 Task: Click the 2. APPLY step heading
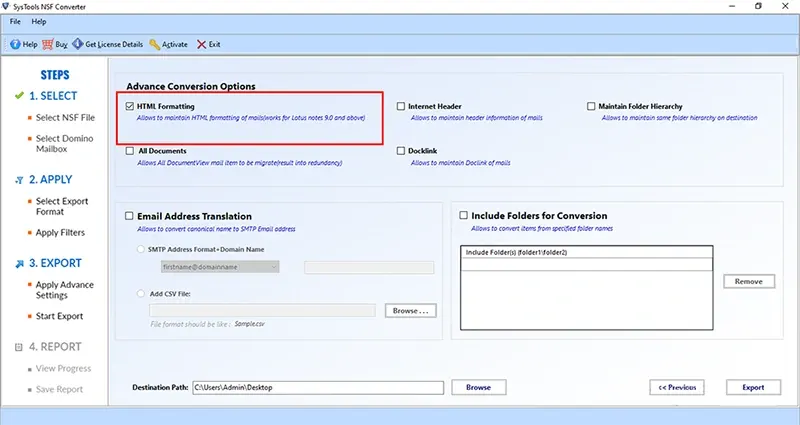[x=51, y=180]
